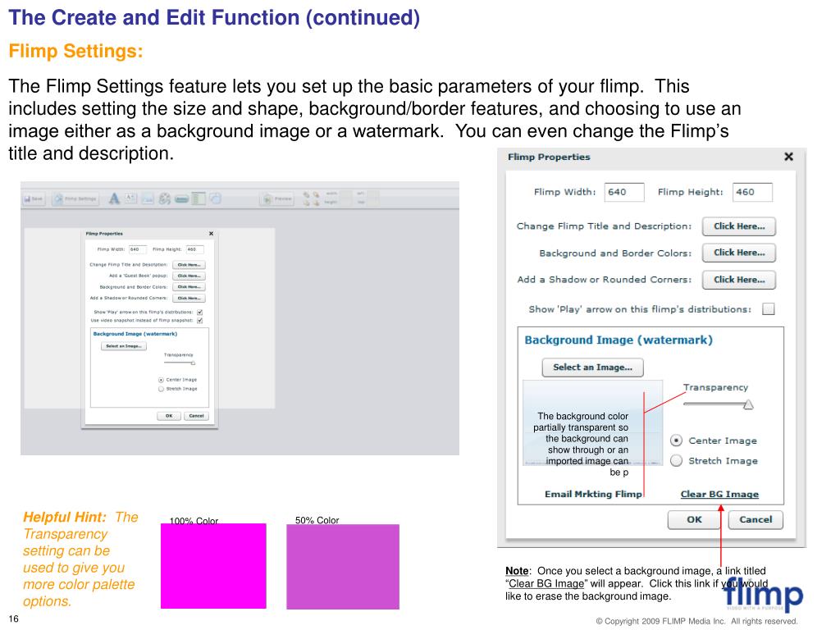840x630 pixels.
Task: Click Select an Image button in large dialog
Action: (x=592, y=367)
